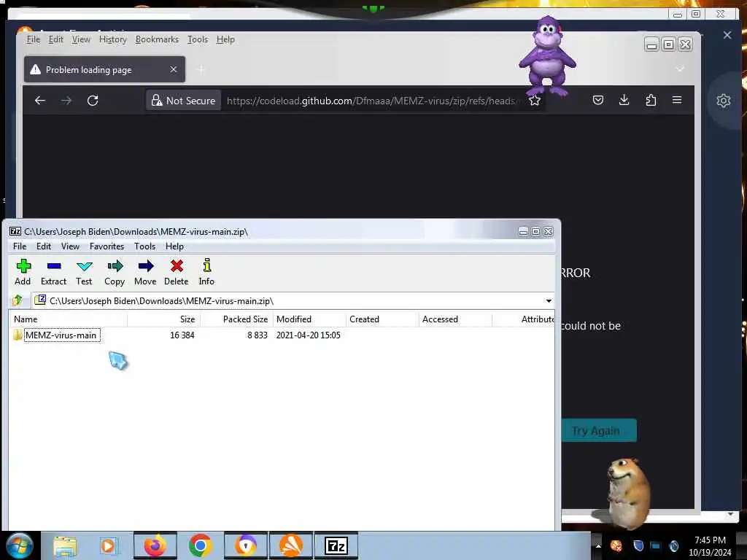Click the Not Secure lock indicator

pyautogui.click(x=183, y=101)
